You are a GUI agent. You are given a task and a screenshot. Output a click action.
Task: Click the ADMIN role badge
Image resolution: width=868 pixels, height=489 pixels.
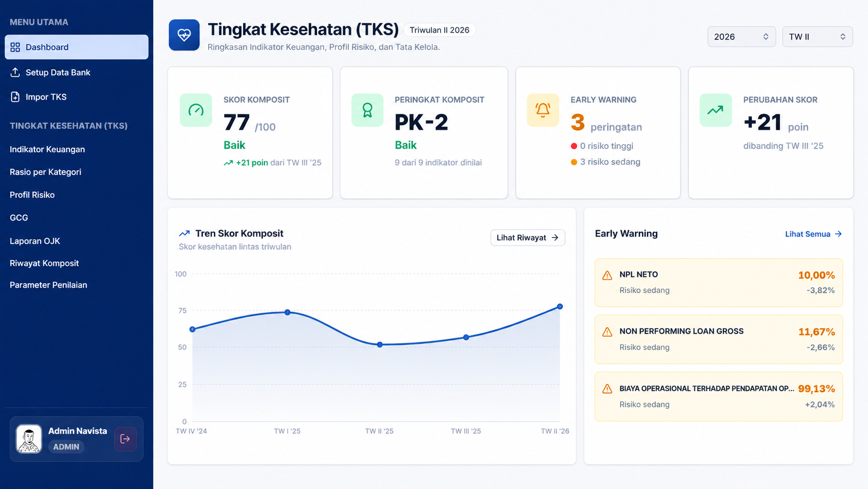point(66,447)
